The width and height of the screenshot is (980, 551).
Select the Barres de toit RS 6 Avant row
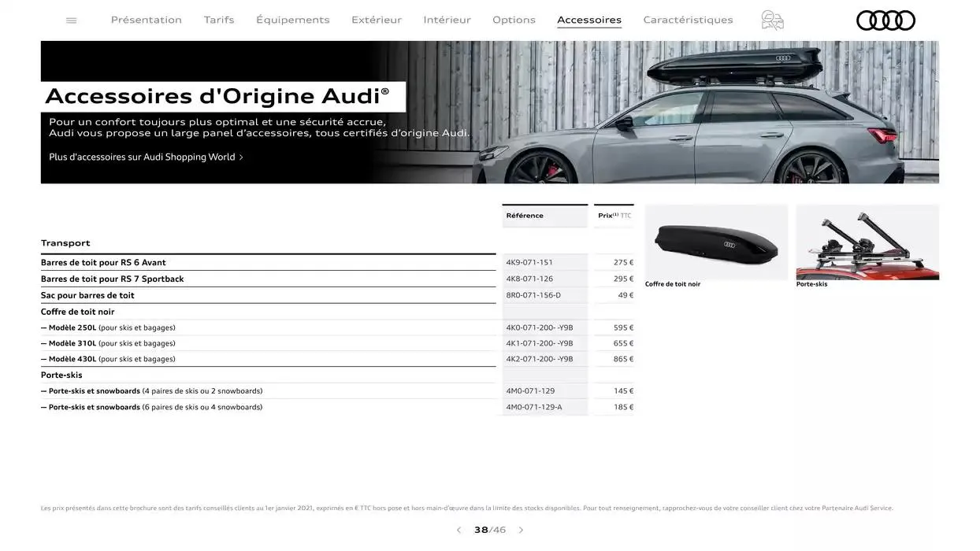pos(102,261)
